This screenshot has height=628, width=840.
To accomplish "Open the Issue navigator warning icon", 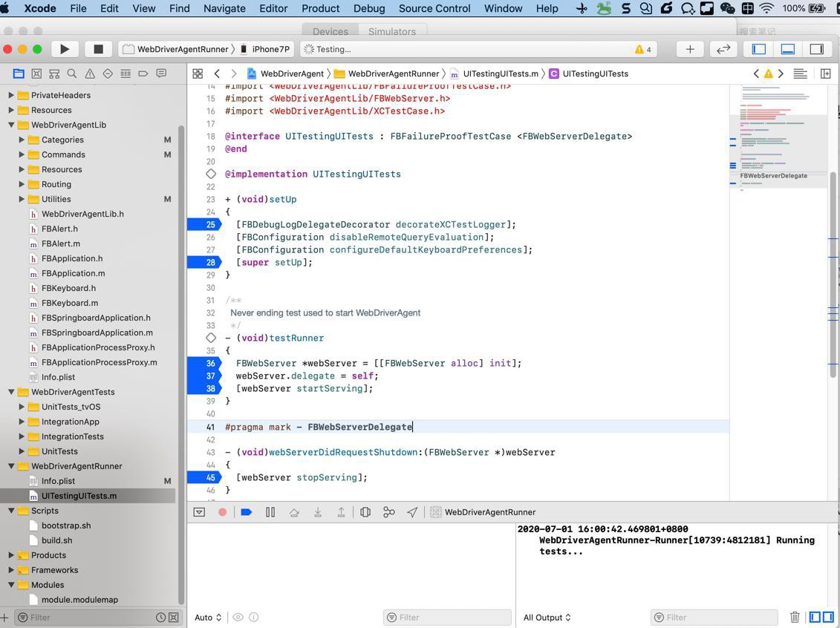I will (90, 74).
